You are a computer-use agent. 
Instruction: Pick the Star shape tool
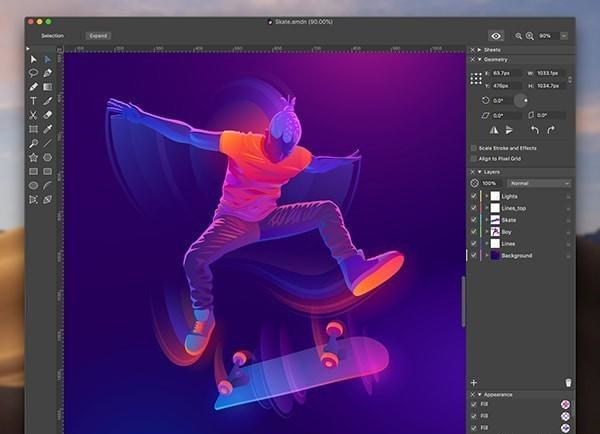coord(33,157)
